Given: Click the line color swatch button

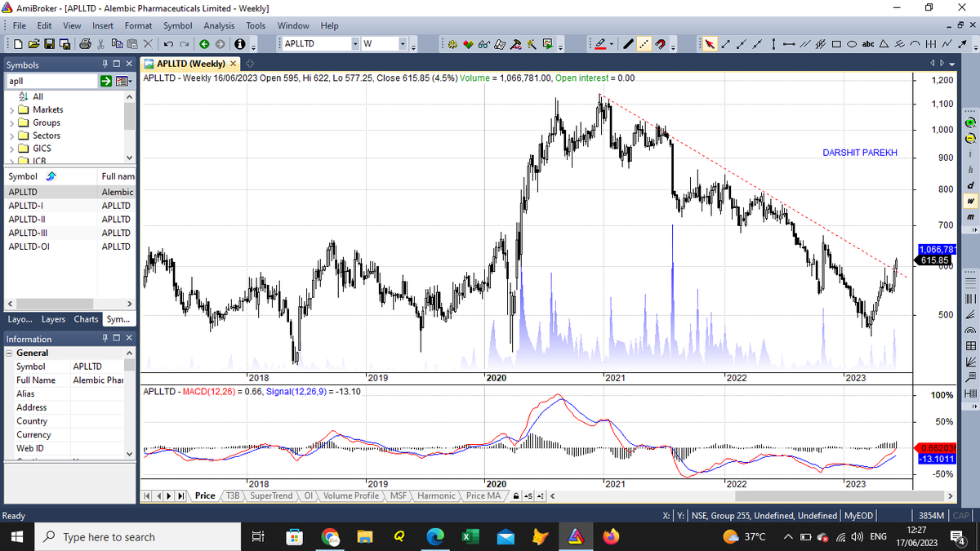Looking at the screenshot, I should (600, 44).
